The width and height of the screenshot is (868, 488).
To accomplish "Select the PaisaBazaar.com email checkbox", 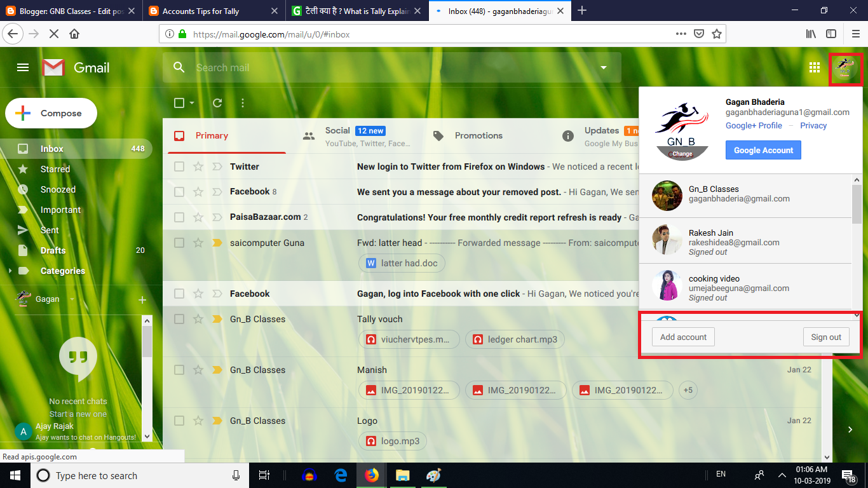I will click(179, 217).
